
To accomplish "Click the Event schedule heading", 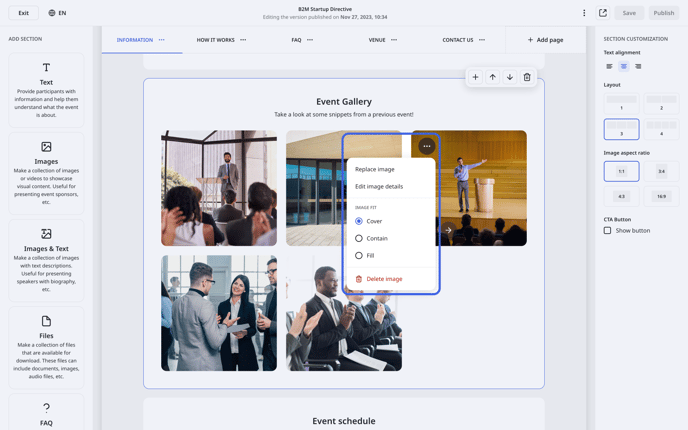I will pyautogui.click(x=344, y=421).
